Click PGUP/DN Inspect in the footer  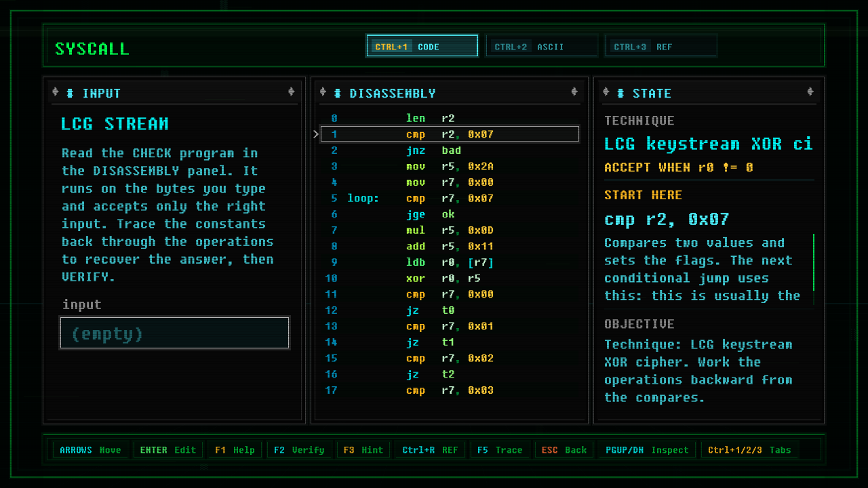(647, 449)
